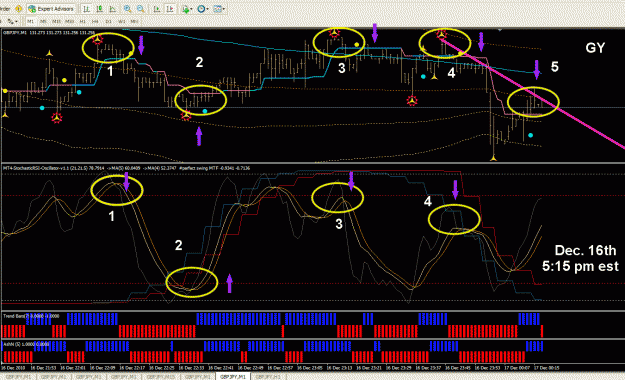The height and width of the screenshot is (380, 625).
Task: Click the yellow diamond icon beside Expert Advisors
Action: coord(18,9)
